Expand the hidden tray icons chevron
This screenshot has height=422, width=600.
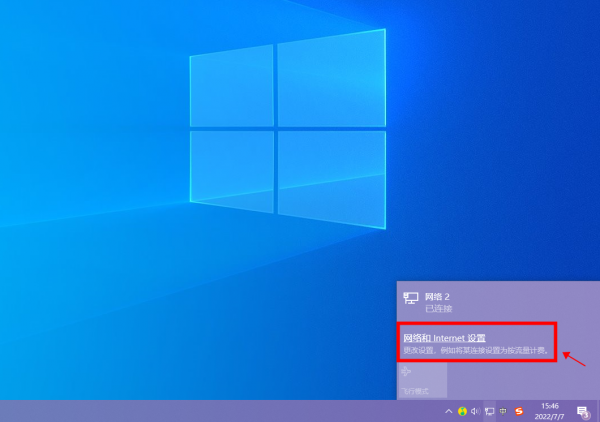[449, 411]
